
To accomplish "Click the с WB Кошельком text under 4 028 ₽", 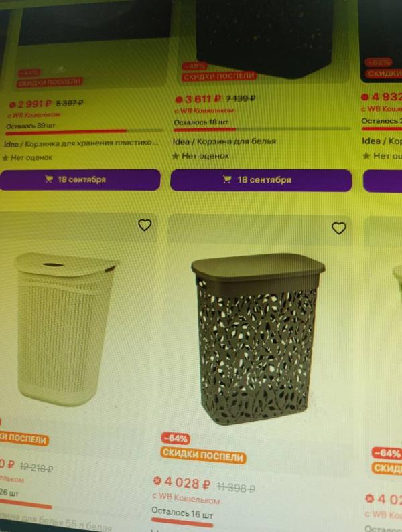I will coord(186,498).
